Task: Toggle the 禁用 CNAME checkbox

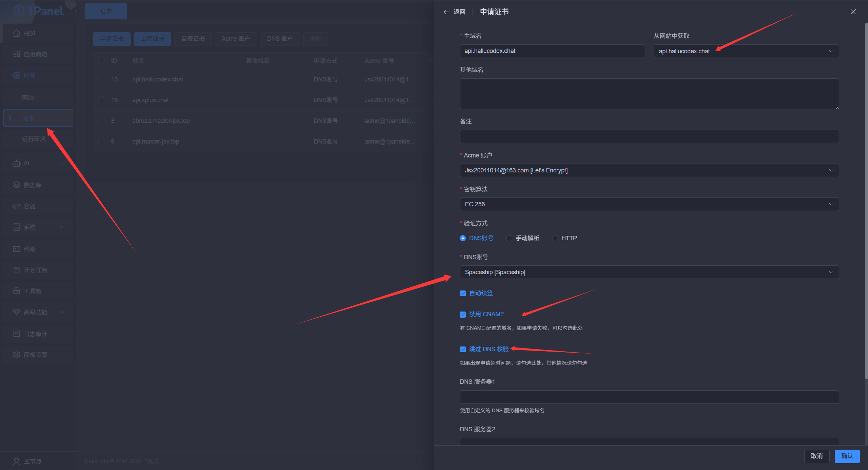Action: (463, 315)
